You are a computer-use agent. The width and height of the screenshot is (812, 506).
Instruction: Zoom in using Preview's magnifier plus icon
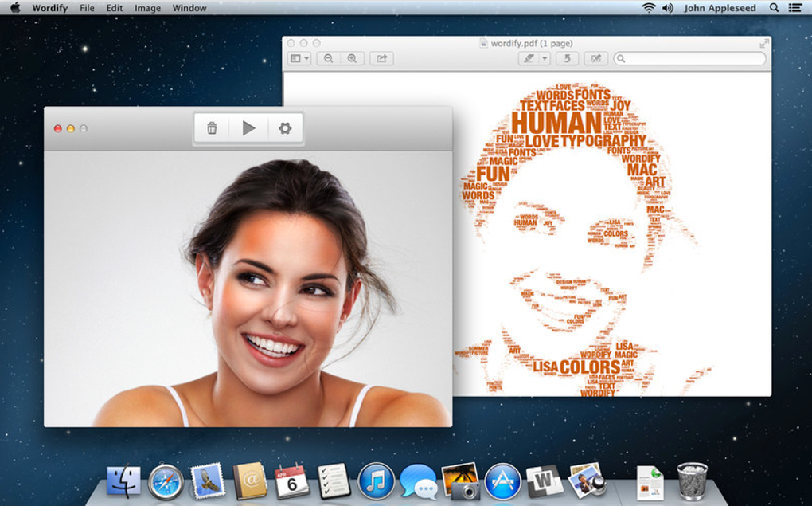[x=352, y=59]
